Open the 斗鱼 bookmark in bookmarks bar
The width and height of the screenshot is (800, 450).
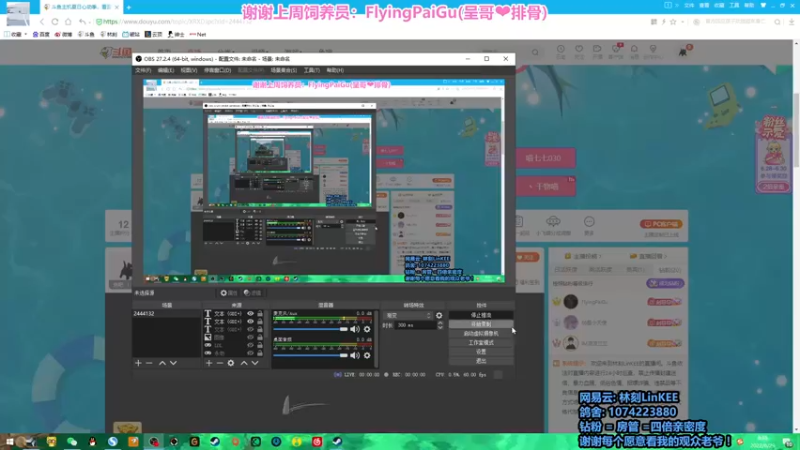tap(86, 34)
